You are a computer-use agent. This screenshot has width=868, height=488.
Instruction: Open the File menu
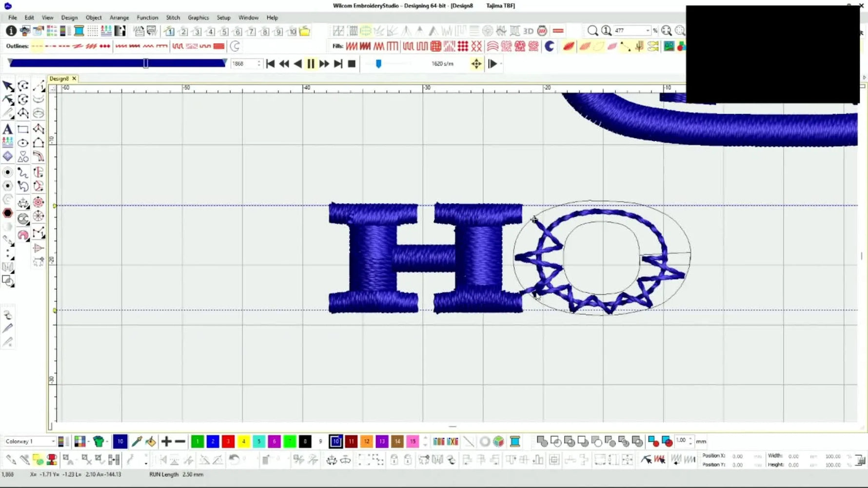pyautogui.click(x=12, y=18)
